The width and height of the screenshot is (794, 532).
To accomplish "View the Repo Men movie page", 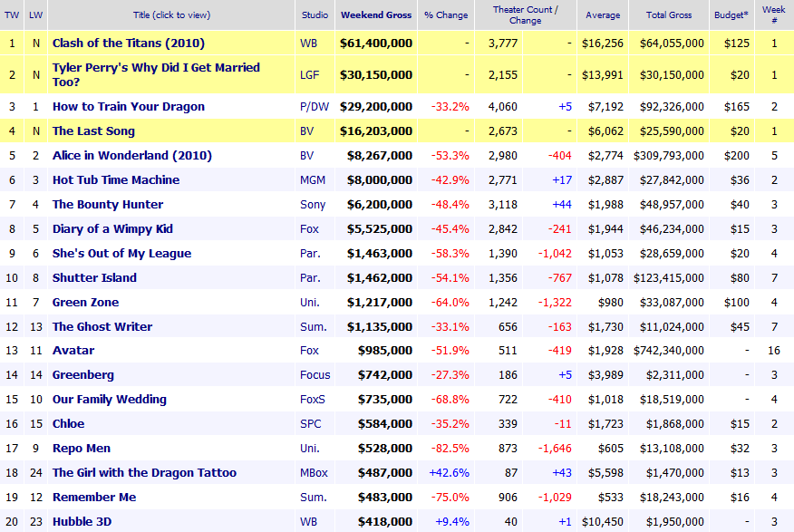I will pos(82,449).
